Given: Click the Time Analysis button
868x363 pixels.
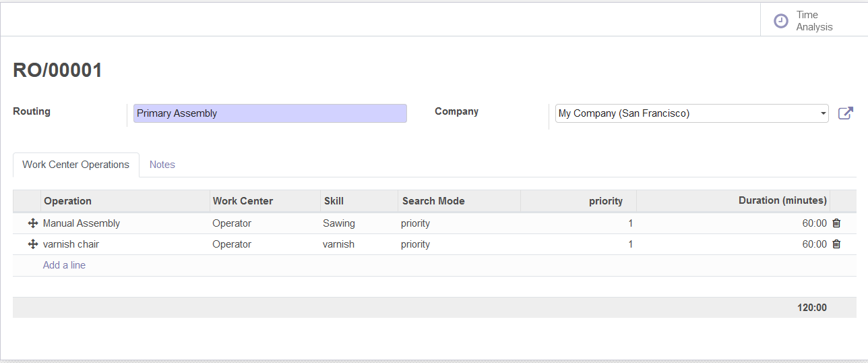Looking at the screenshot, I should click(x=813, y=21).
